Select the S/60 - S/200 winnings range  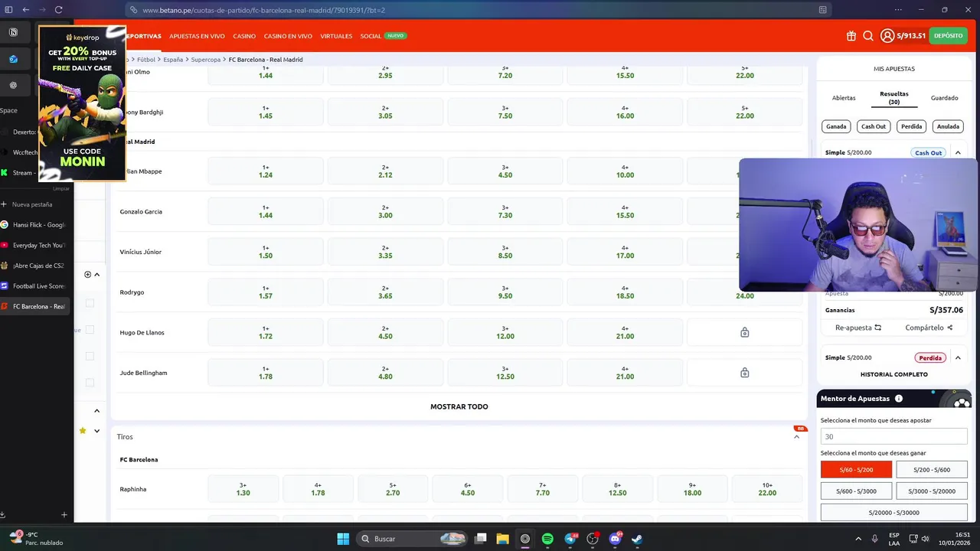[x=856, y=470]
